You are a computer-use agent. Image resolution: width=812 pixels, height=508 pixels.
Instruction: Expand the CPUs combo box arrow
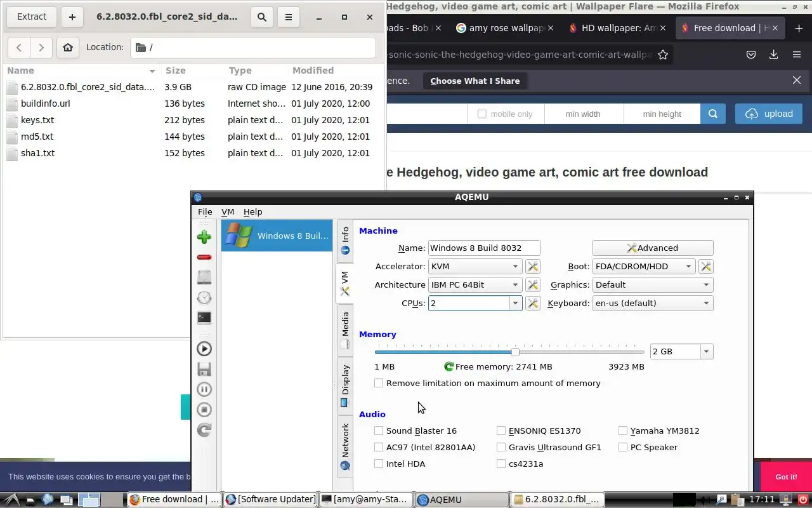point(516,303)
